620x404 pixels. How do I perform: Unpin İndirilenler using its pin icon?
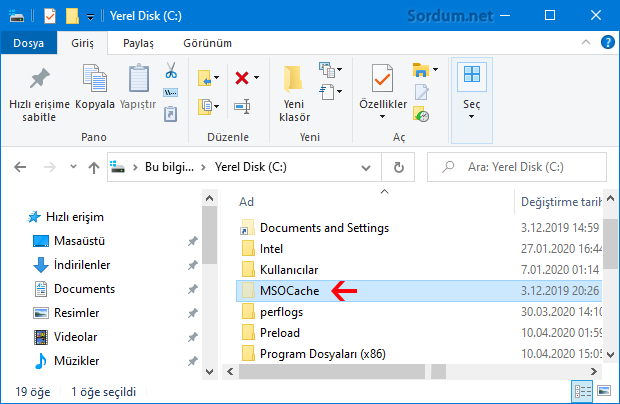coord(193,265)
